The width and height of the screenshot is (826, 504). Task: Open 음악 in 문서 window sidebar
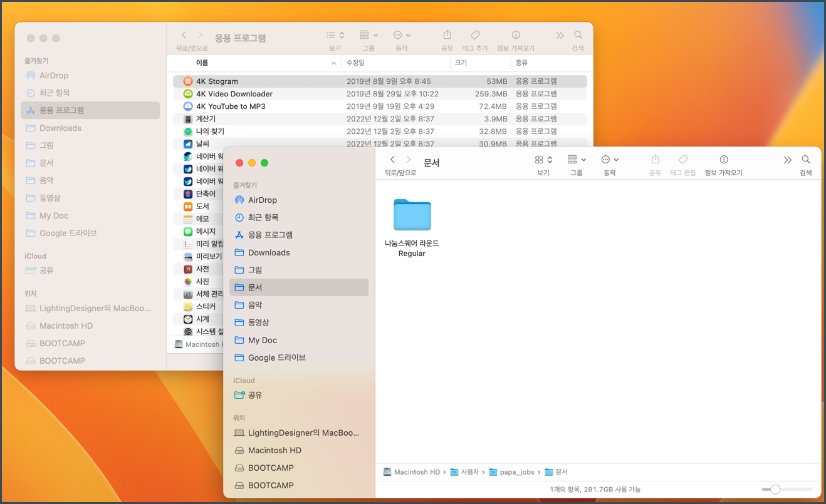pos(299,305)
